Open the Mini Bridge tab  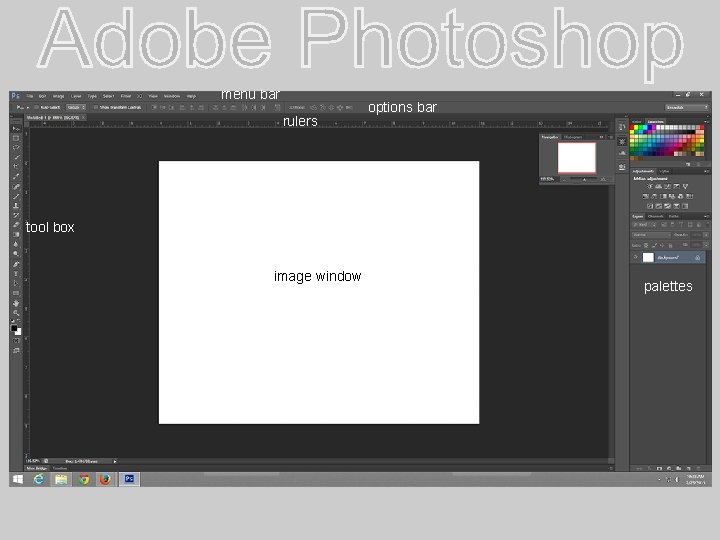pos(37,468)
